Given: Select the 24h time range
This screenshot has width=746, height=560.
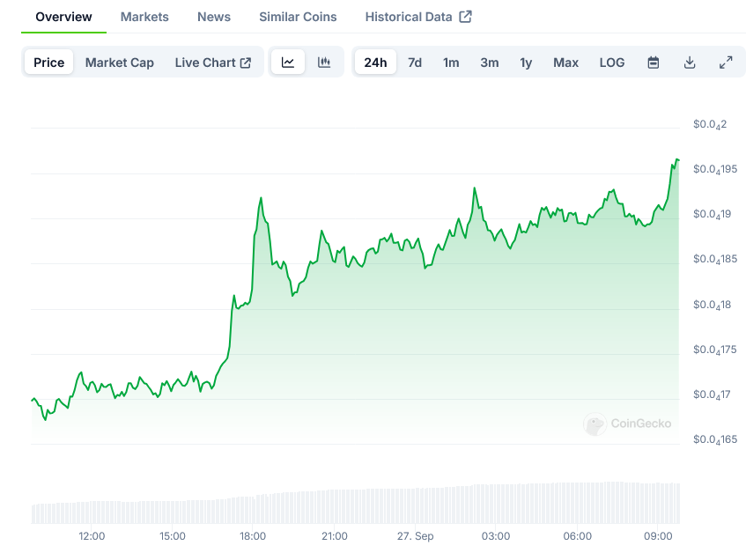Looking at the screenshot, I should point(375,63).
